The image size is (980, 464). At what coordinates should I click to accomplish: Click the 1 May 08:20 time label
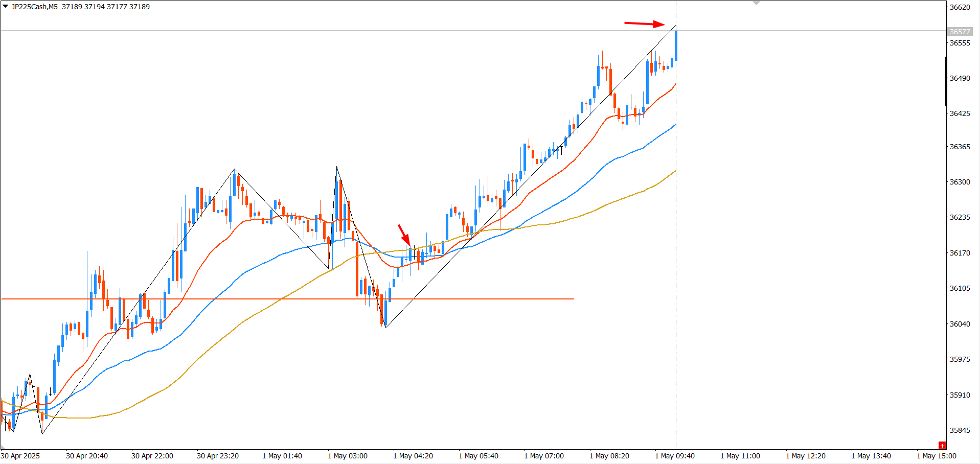[609, 456]
